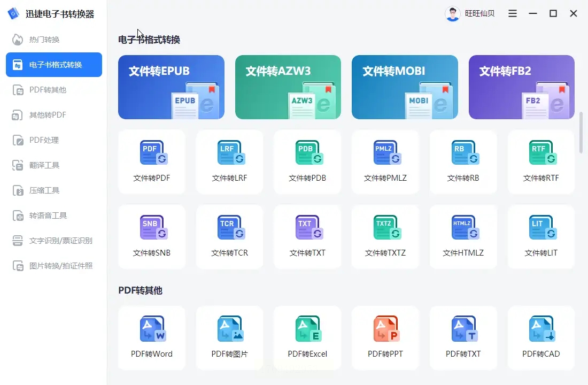Choose the 文件转TXT tool

point(307,237)
